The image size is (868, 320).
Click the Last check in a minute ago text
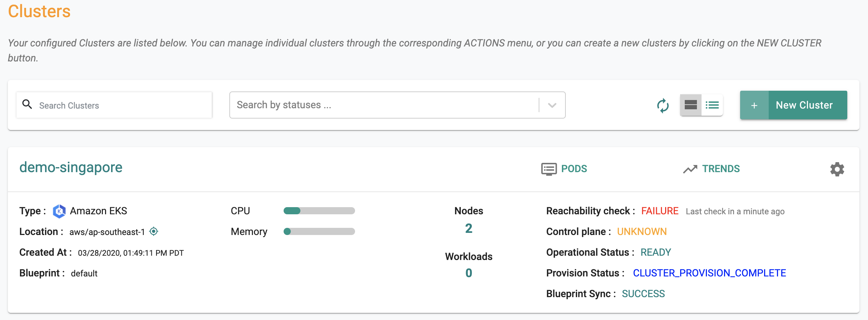(735, 211)
